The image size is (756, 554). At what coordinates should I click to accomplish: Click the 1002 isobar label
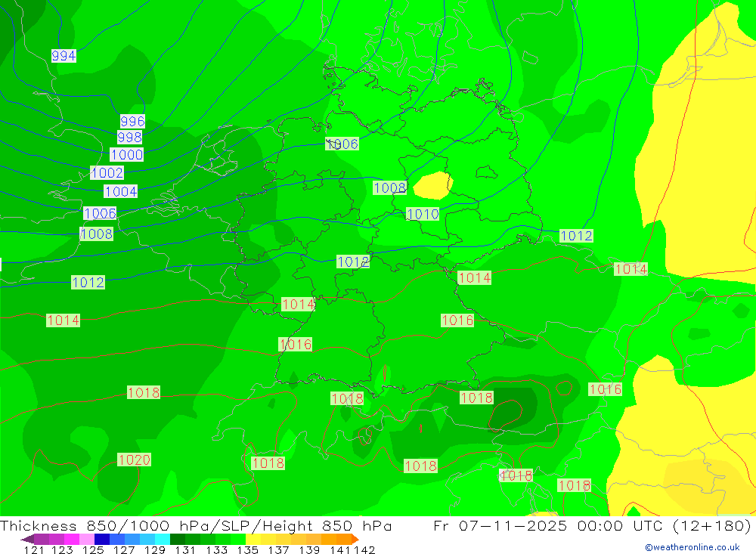tap(107, 172)
